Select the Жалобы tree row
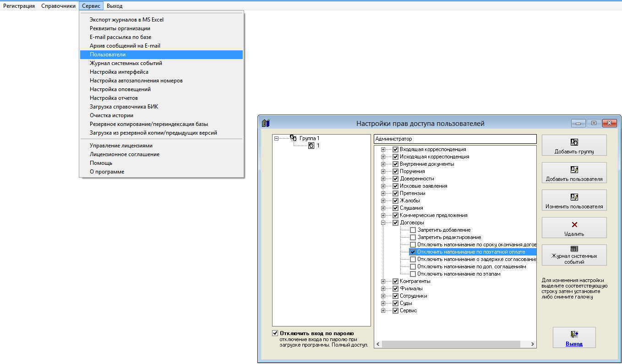 [x=410, y=201]
